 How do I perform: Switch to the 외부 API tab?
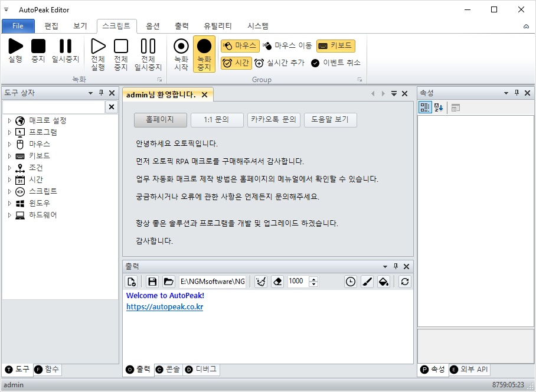(x=469, y=370)
